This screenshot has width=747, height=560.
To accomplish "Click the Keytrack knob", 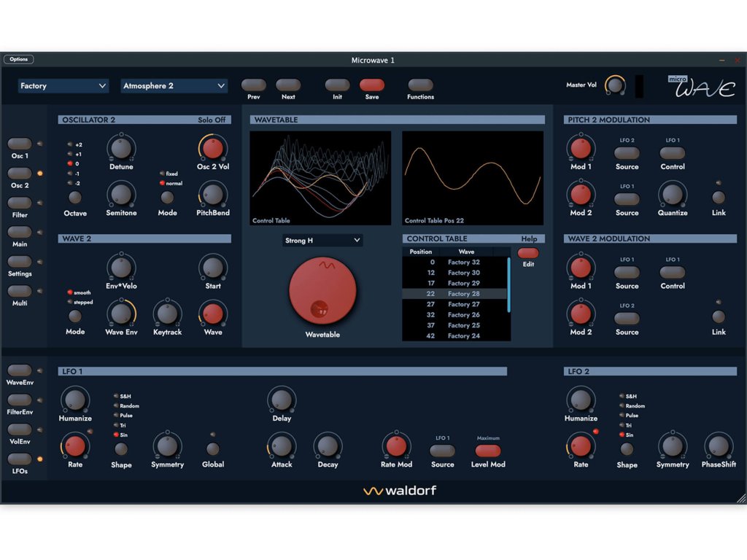I will (x=167, y=314).
